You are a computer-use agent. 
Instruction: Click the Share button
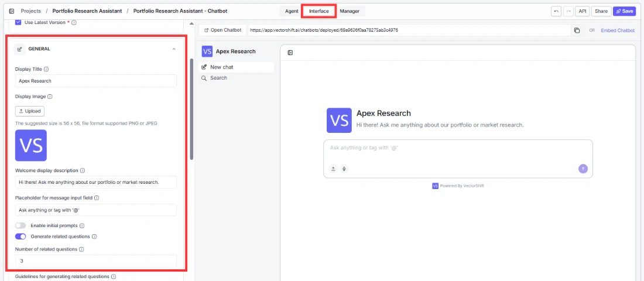(601, 11)
